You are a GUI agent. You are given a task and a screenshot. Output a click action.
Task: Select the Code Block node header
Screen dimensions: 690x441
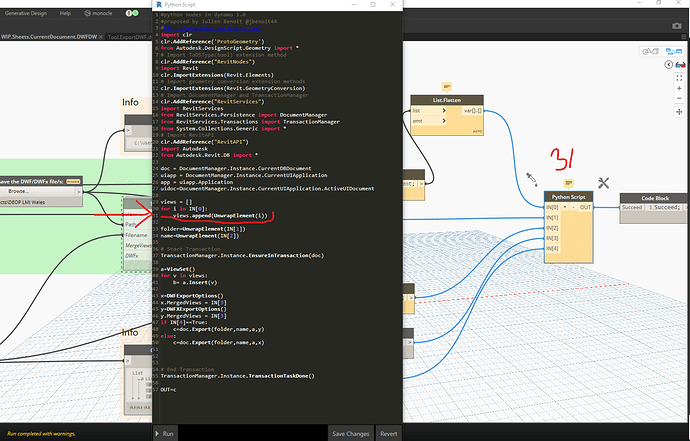tap(655, 198)
